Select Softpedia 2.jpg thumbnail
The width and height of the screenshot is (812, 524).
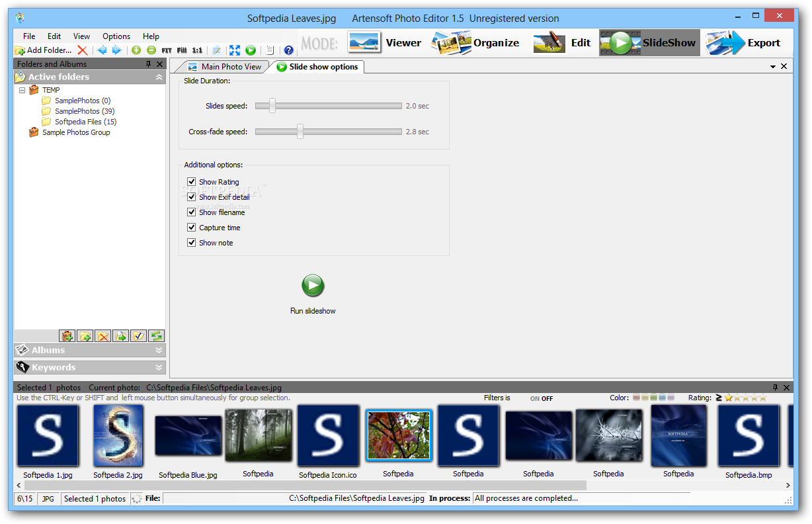point(118,435)
